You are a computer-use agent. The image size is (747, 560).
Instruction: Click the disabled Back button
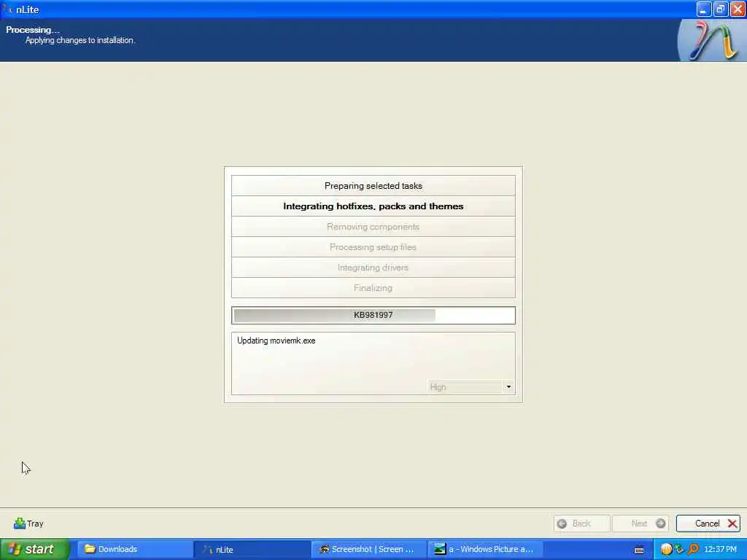[581, 524]
